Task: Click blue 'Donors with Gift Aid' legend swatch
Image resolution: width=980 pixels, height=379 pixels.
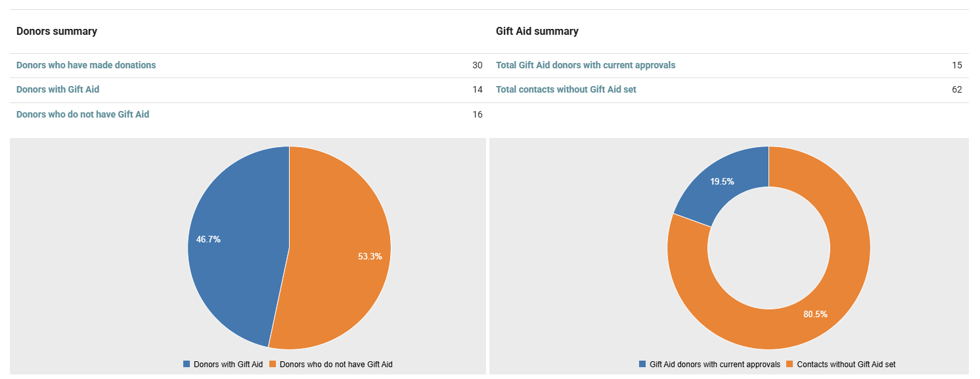Action: [187, 364]
